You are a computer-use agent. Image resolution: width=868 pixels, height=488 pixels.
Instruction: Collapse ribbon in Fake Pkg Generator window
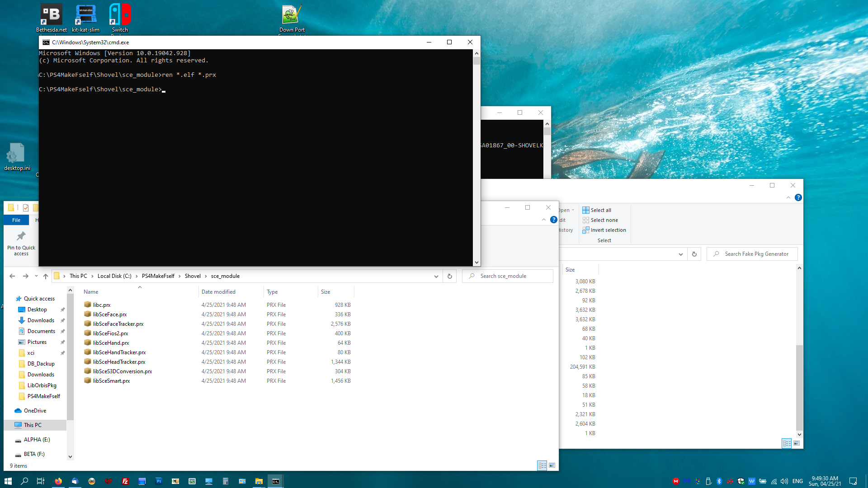[788, 197]
